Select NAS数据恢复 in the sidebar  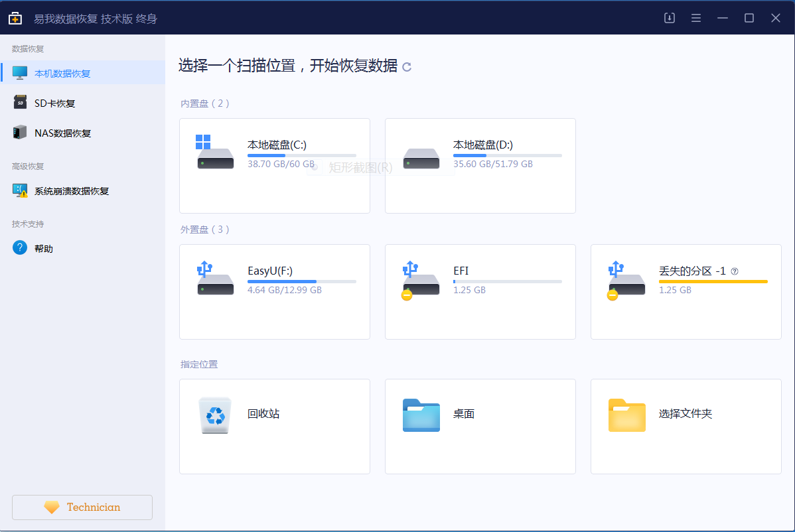click(x=83, y=133)
